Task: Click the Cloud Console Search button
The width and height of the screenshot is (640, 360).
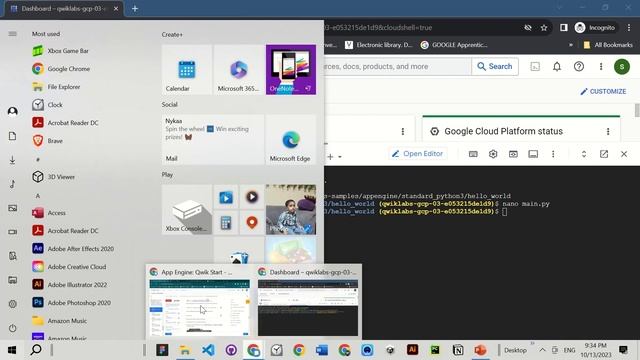Action: tap(495, 67)
